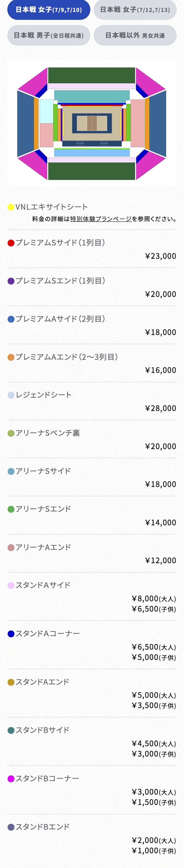Open the 日本戦 男子(全日程共通) tab
This screenshot has height=868, width=184.
pos(49,35)
